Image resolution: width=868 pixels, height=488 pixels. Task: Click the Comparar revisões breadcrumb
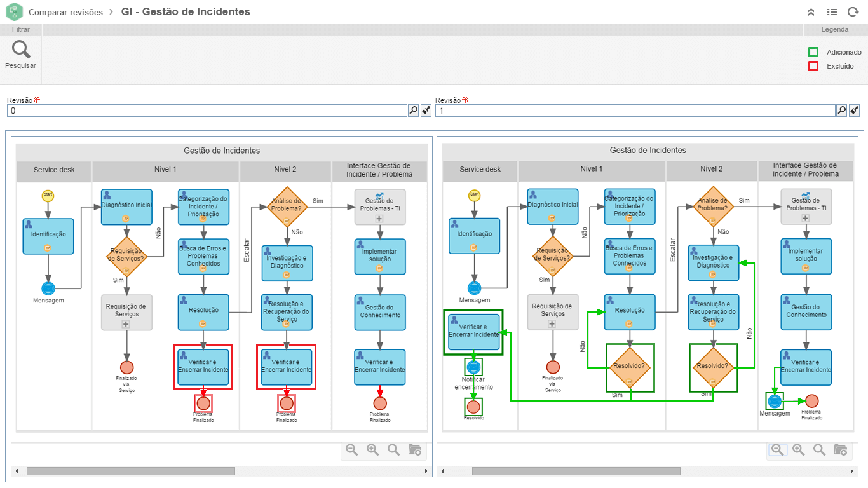click(65, 12)
